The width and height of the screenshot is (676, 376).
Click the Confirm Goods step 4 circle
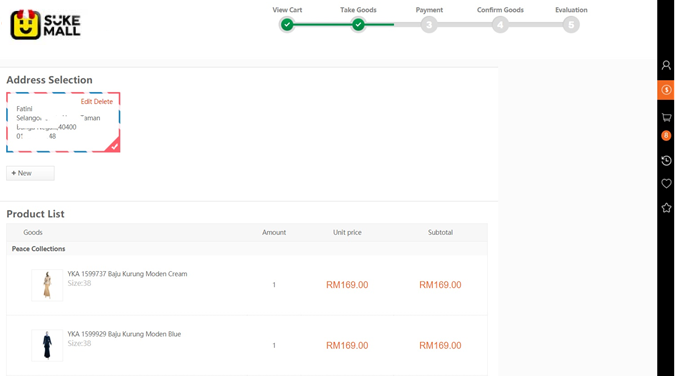click(500, 25)
